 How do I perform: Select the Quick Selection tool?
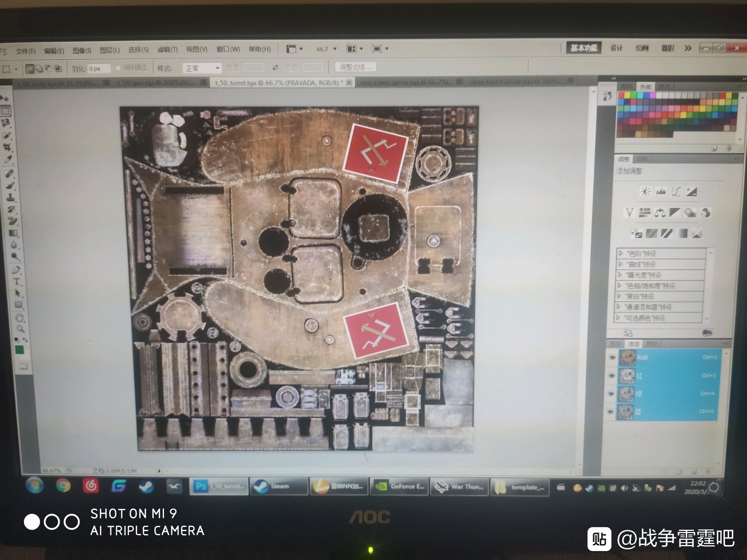tap(7, 135)
